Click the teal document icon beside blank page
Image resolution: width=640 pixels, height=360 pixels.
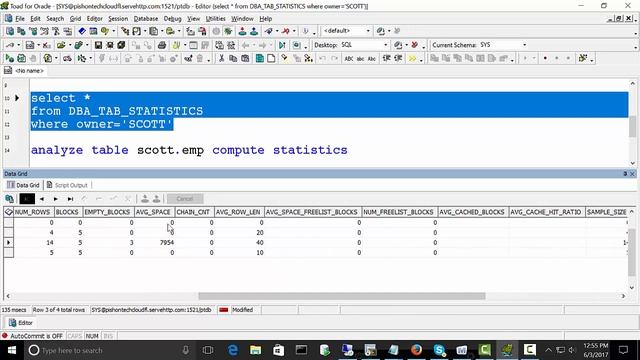click(x=260, y=58)
